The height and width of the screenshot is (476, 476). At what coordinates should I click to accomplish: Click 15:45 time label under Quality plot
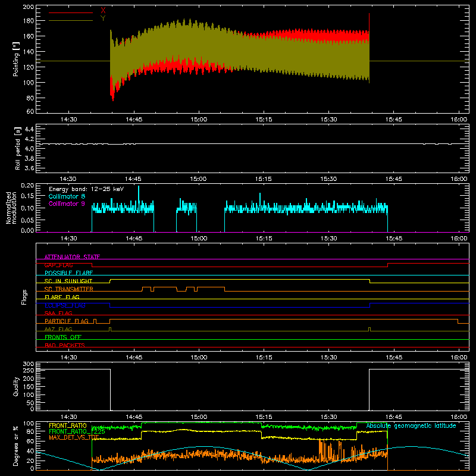click(x=394, y=417)
